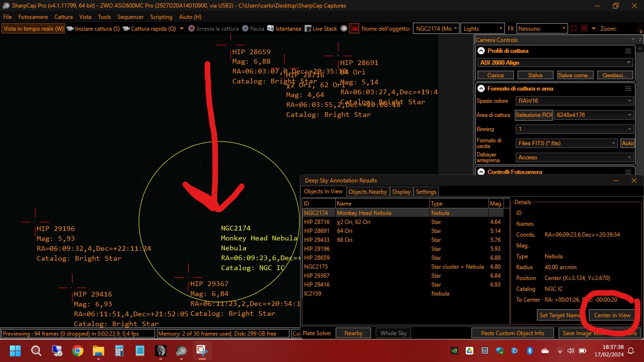
Task: Select the Objects In View tab
Action: coord(323,191)
